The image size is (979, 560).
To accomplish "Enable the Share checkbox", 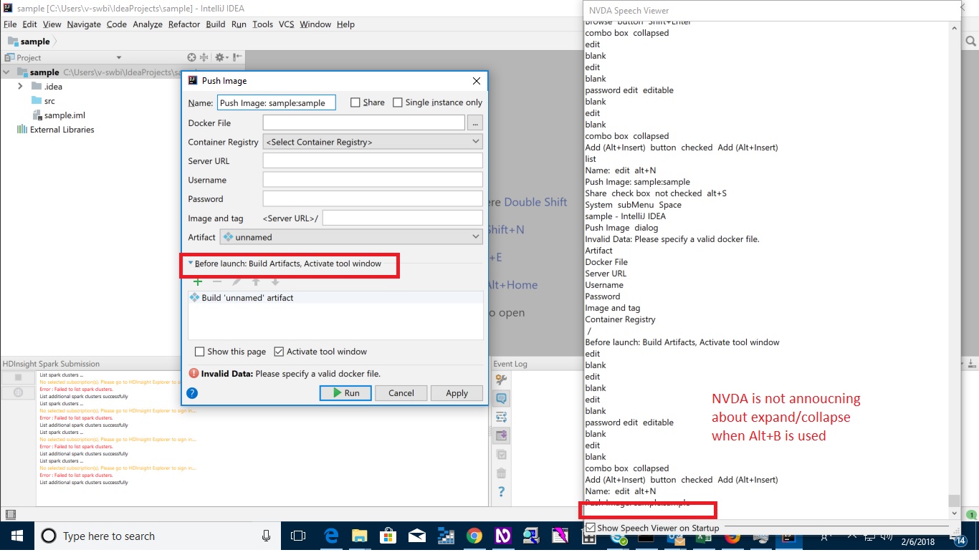I will click(x=355, y=102).
